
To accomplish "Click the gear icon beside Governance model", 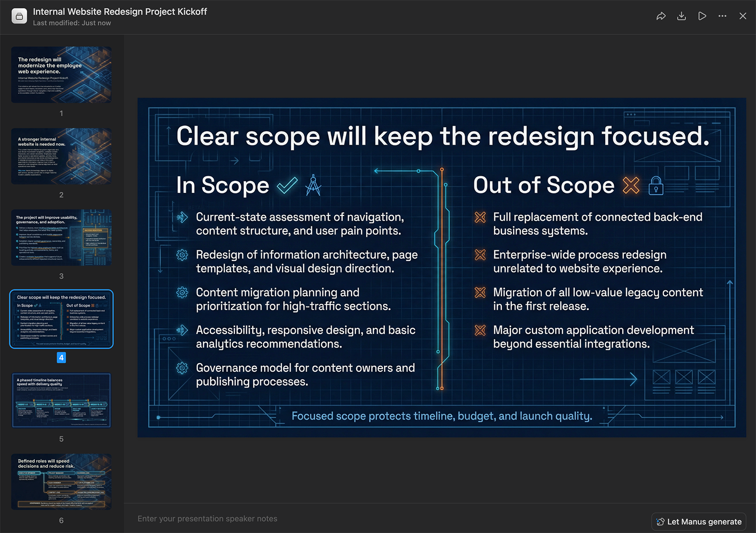I will pos(182,368).
